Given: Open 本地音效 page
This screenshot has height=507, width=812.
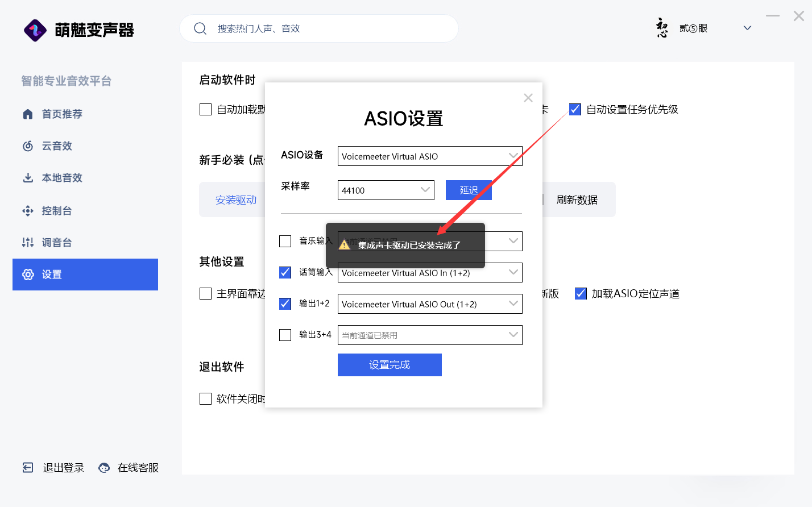Looking at the screenshot, I should point(62,178).
